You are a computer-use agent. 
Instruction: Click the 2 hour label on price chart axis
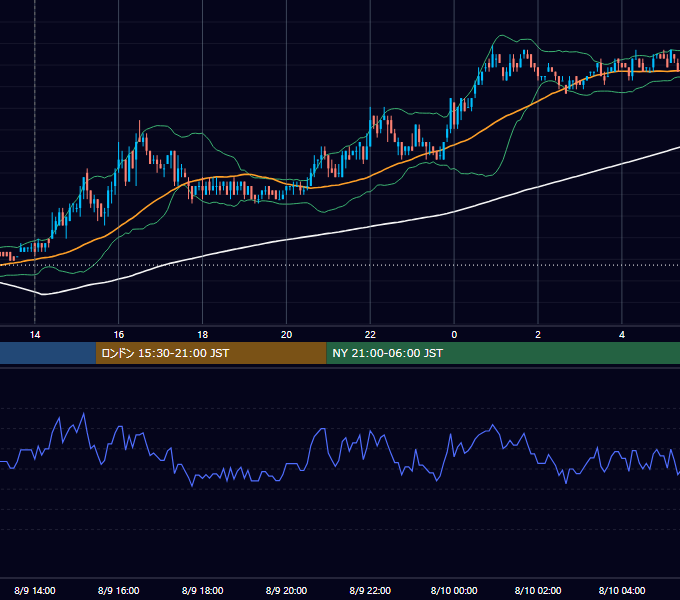[538, 335]
